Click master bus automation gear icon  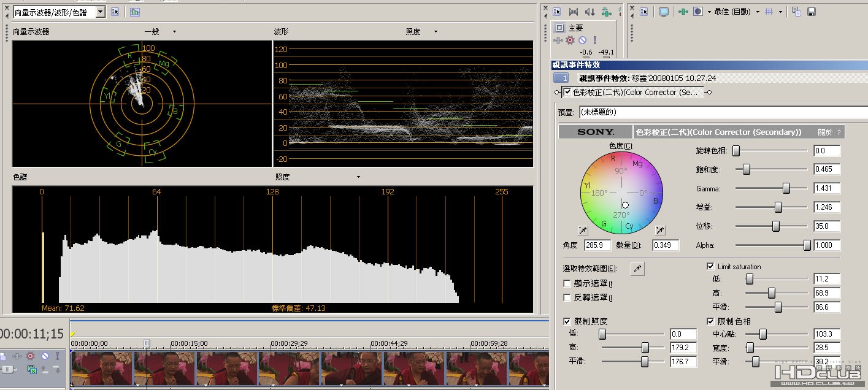(570, 40)
